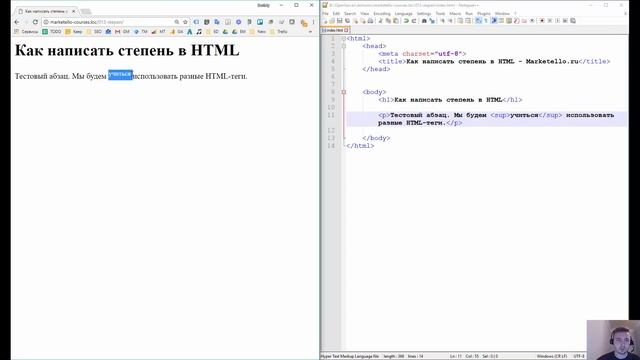Click the Paste icon in Notepad++ toolbar
This screenshot has width=640, height=360.
(396, 20)
